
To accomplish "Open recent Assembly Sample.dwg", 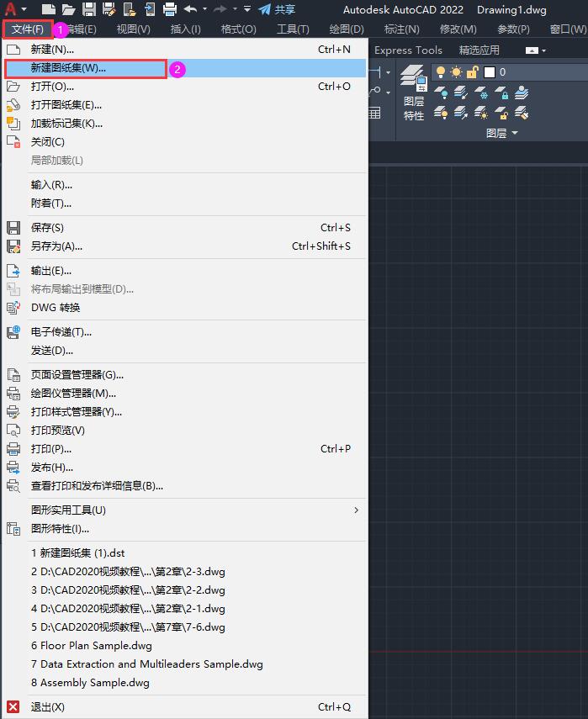I will 184,683.
